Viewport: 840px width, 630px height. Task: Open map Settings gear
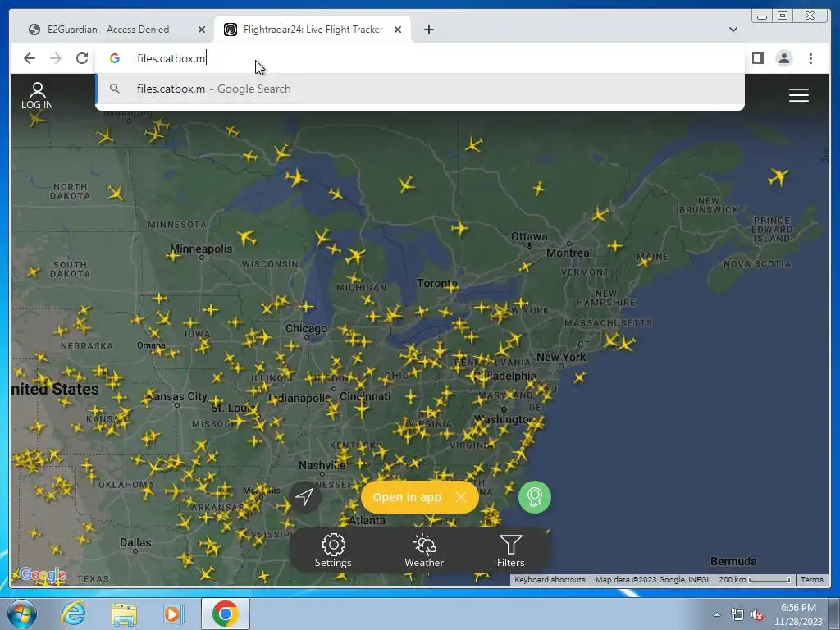[333, 550]
